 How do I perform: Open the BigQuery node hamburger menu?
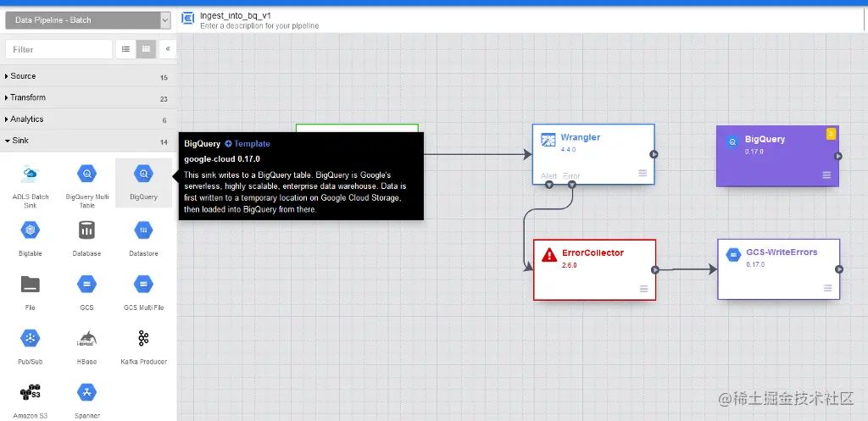tap(826, 174)
